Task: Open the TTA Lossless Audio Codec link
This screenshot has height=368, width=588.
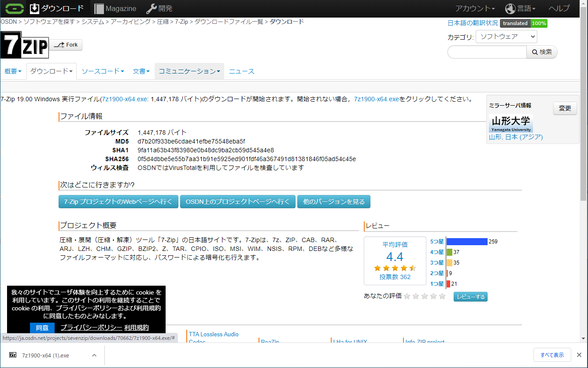Action: pos(214,338)
